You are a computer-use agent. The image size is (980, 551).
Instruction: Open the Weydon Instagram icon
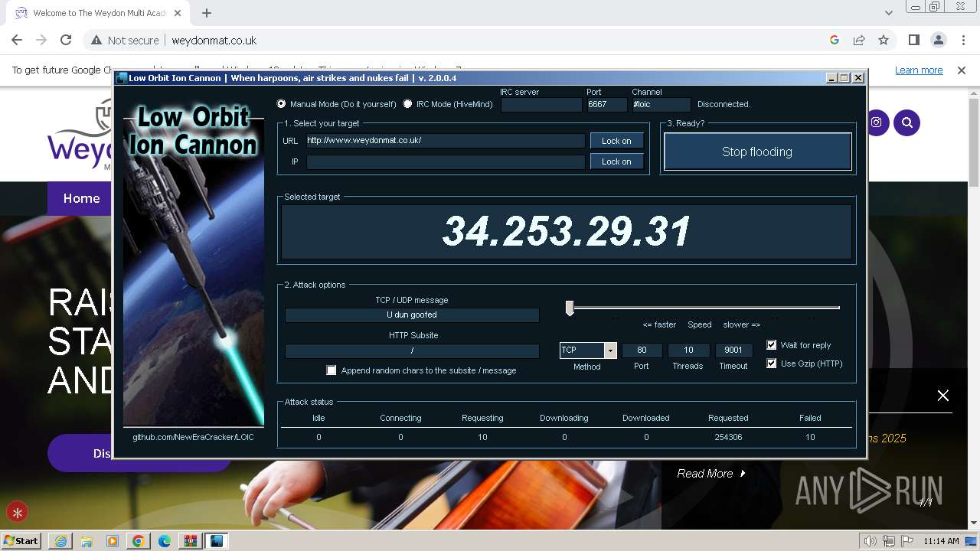[x=876, y=122]
